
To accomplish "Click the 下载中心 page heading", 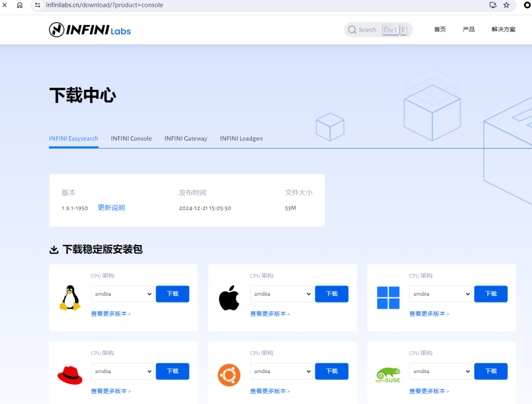I will pos(83,95).
